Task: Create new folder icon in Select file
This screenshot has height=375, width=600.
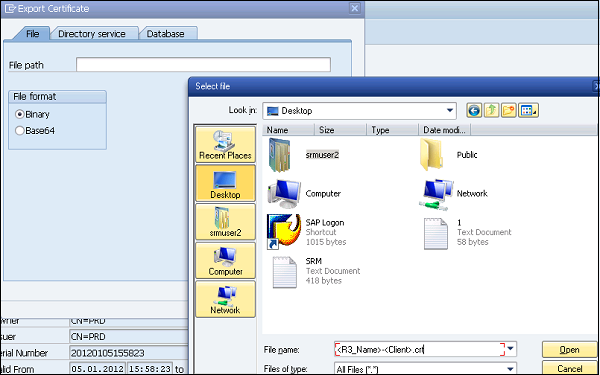Action: pos(509,111)
